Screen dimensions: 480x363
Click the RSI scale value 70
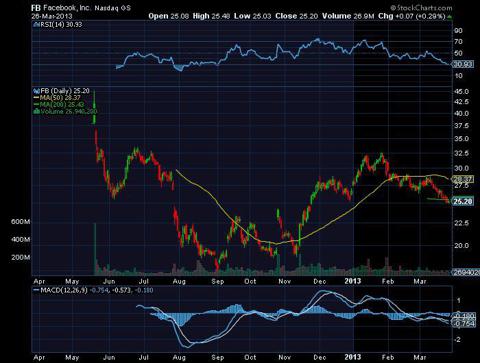click(x=459, y=42)
